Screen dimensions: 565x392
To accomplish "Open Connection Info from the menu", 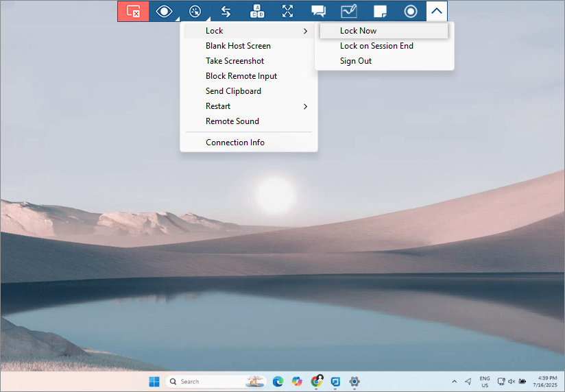I will pos(235,143).
